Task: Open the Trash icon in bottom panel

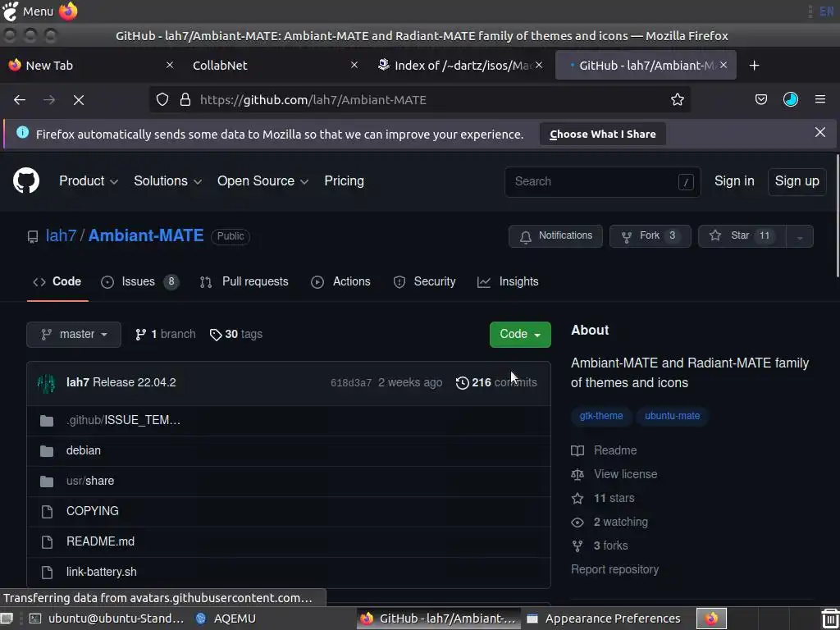Action: click(x=830, y=619)
